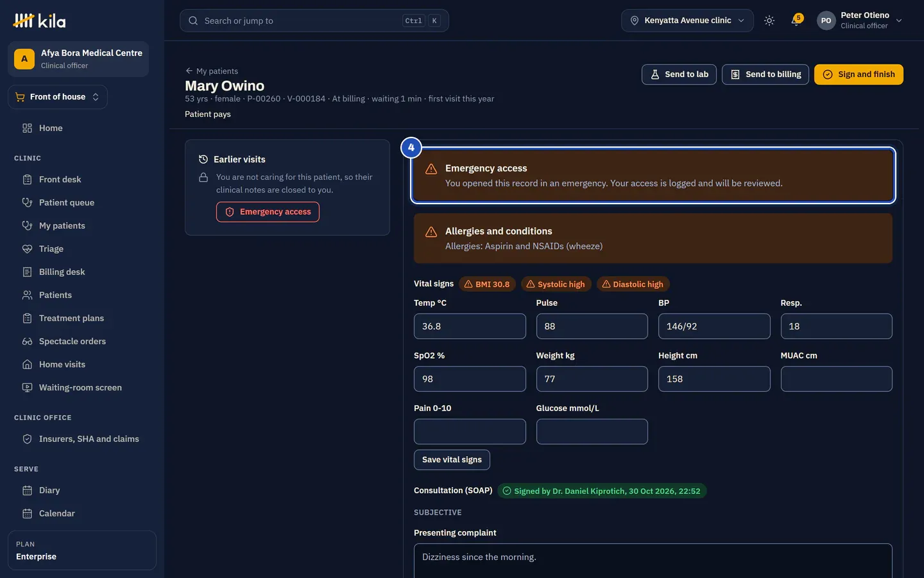Open Calendar in sidebar

82,513
